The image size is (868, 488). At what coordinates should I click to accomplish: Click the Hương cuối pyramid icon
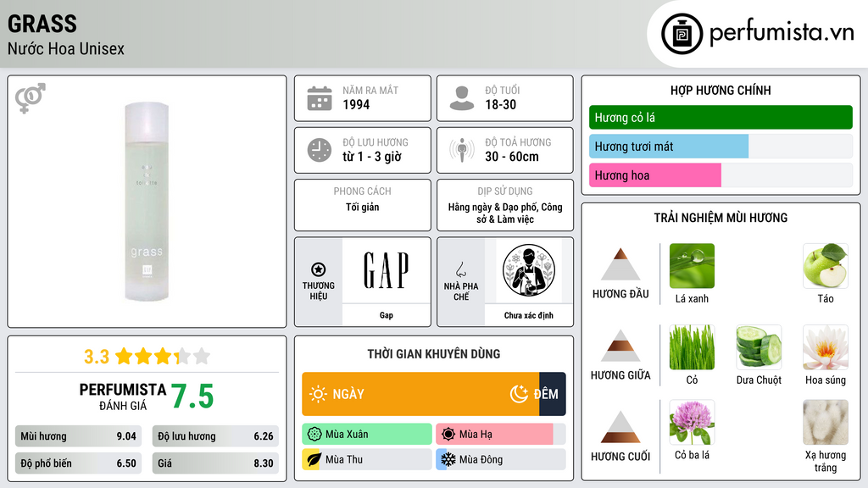coord(620,427)
